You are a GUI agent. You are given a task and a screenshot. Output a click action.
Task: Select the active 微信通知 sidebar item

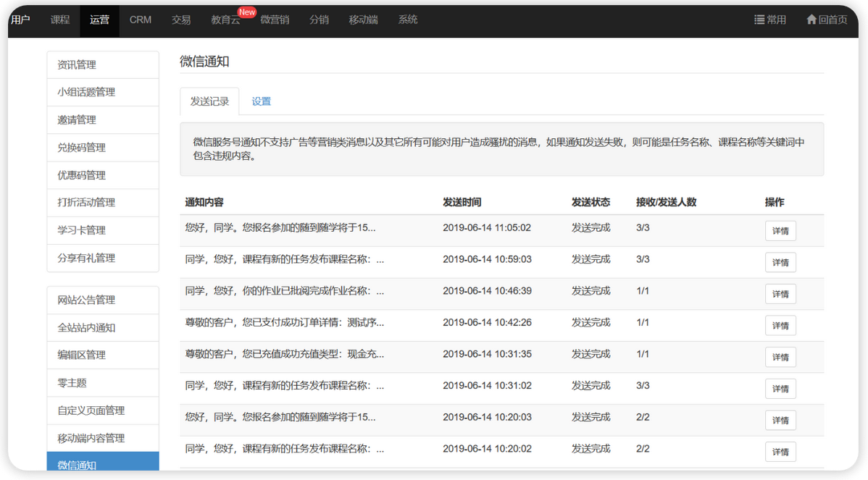coord(102,464)
